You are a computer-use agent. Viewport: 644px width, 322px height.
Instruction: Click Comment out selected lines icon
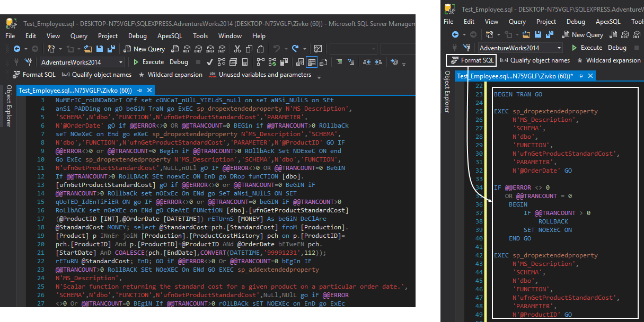[x=340, y=62]
